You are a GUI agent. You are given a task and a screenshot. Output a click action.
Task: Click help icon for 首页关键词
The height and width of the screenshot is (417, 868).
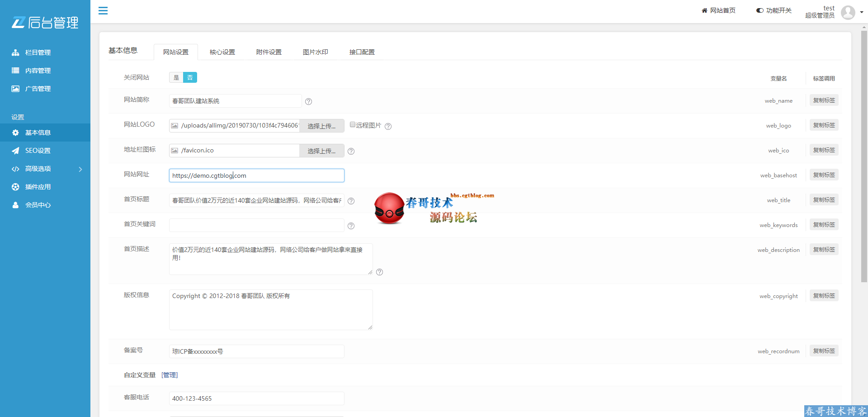351,226
